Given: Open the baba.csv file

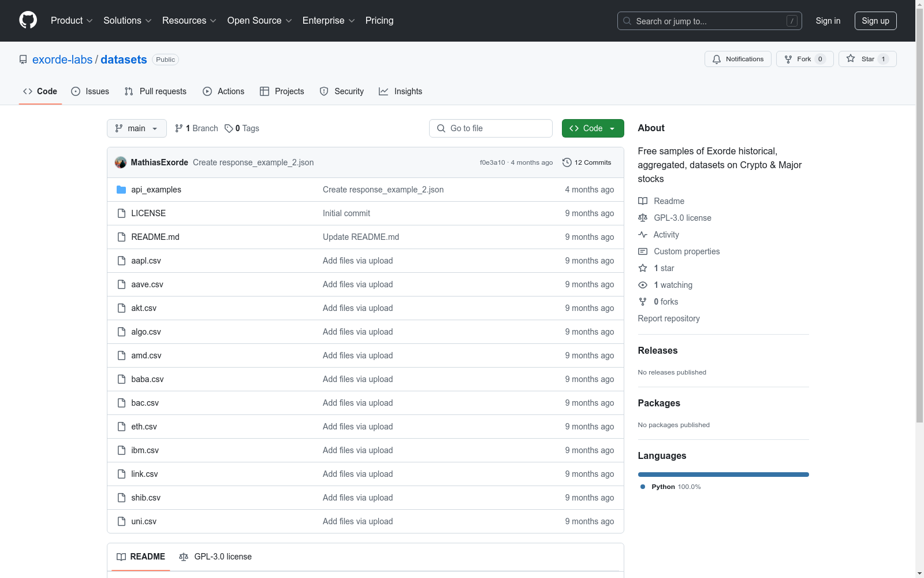Looking at the screenshot, I should click(147, 379).
